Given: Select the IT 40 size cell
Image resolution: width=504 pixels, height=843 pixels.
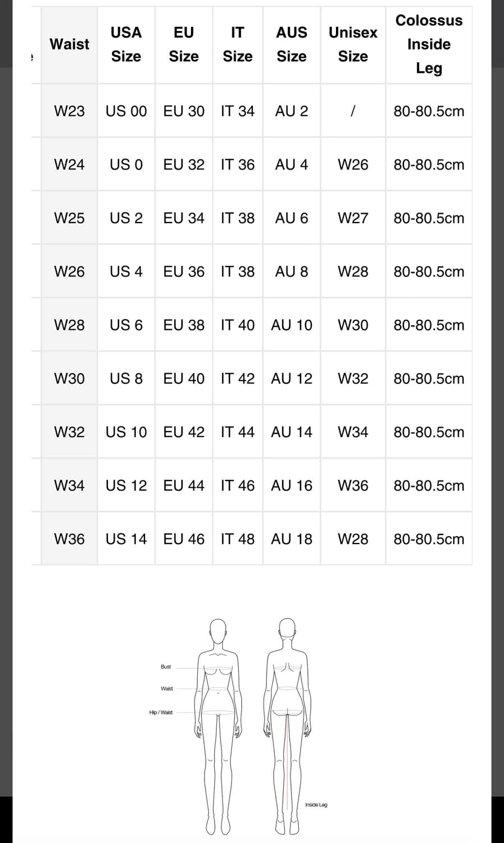Looking at the screenshot, I should coord(238,325).
